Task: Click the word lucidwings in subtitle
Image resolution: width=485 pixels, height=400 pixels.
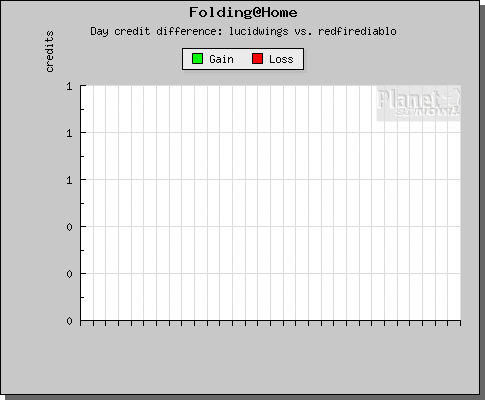Action: click(259, 31)
